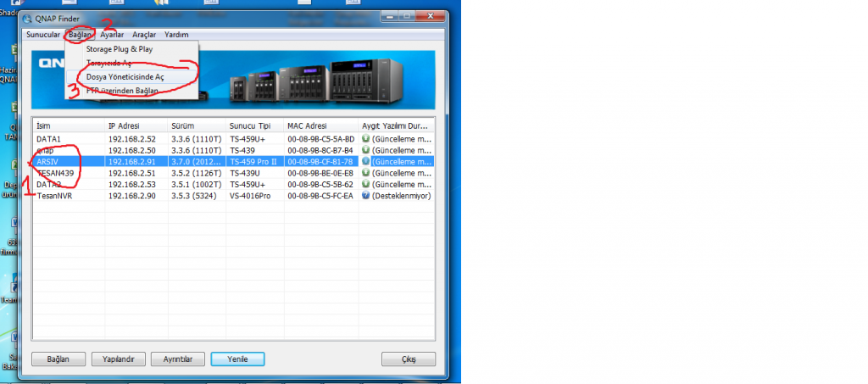Sort by İsim column header
The image size is (868, 384).
pos(69,125)
